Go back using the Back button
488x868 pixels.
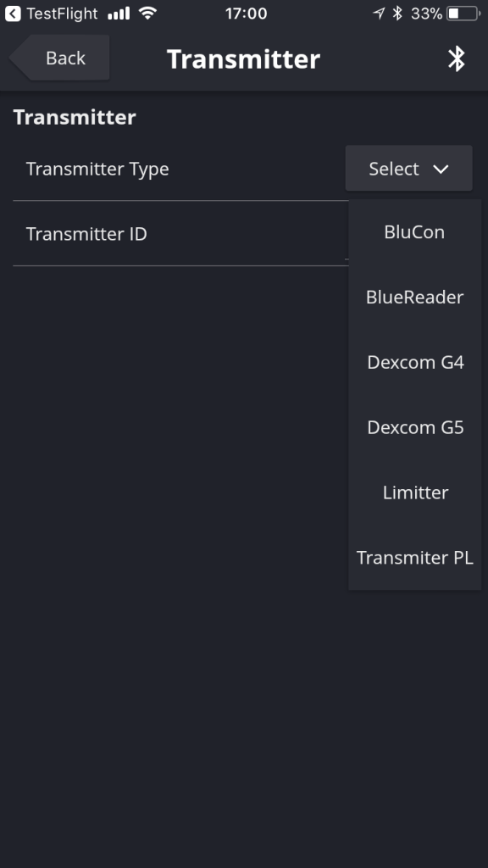tap(59, 58)
